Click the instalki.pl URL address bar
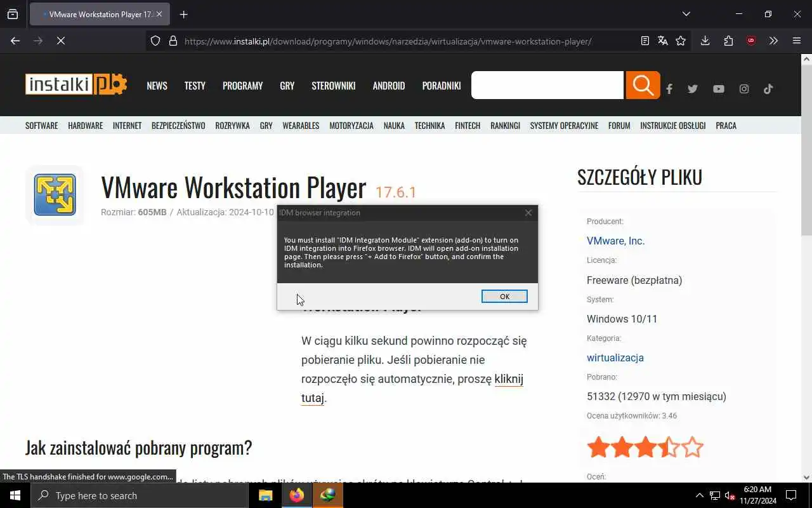 point(388,41)
